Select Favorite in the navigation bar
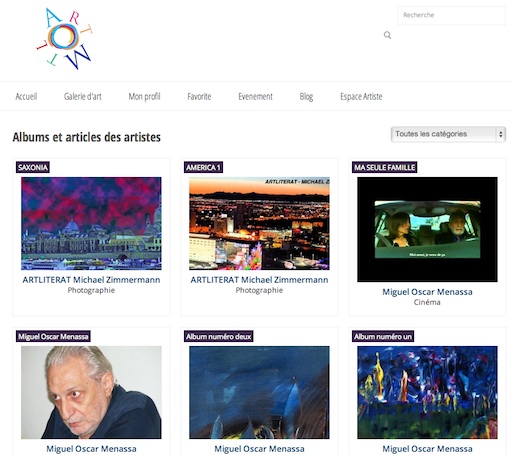512x455 pixels. pyautogui.click(x=199, y=97)
